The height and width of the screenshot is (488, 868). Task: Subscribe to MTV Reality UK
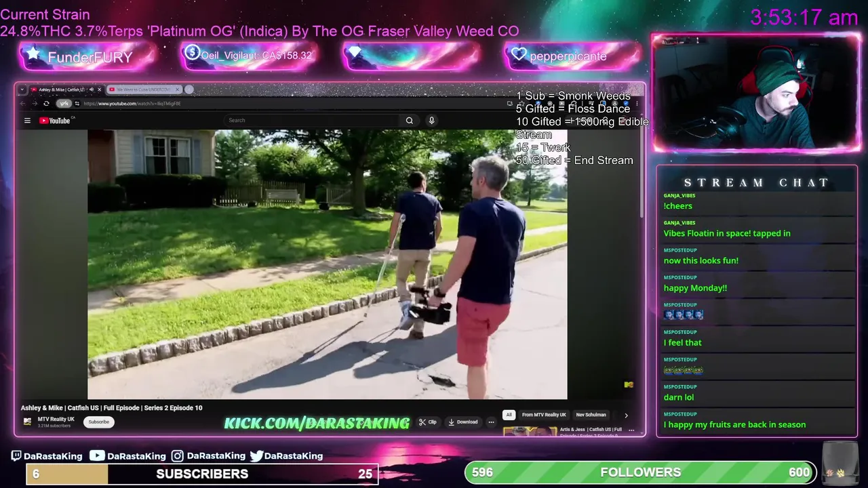98,422
